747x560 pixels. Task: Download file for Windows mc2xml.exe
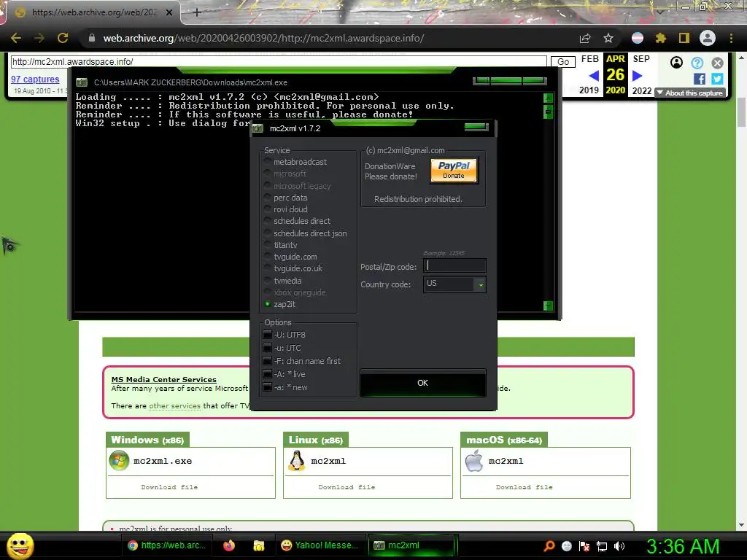coord(169,487)
